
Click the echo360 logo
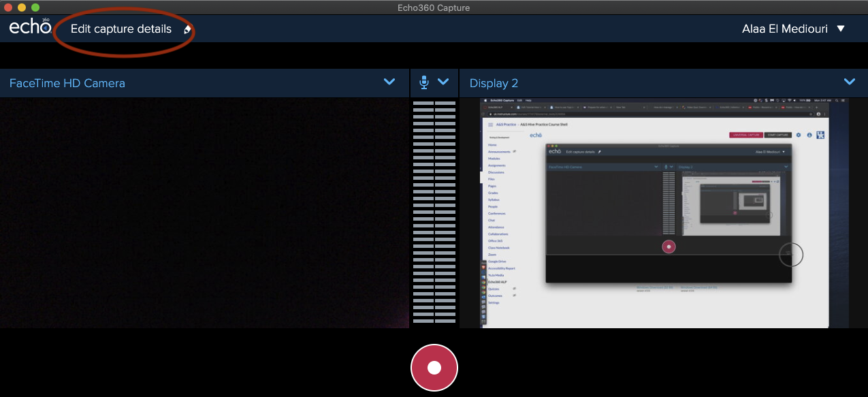pyautogui.click(x=30, y=27)
